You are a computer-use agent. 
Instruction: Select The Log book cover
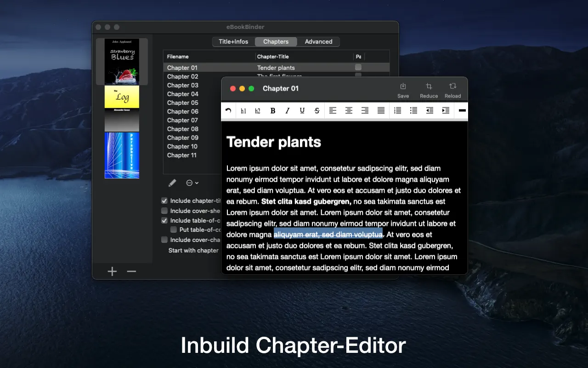pos(122,109)
